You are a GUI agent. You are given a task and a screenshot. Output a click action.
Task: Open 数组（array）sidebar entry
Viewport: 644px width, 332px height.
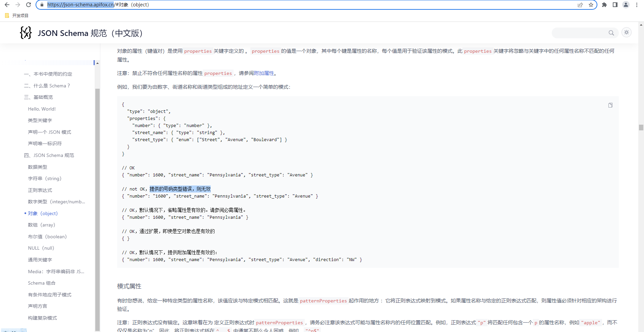[x=41, y=225]
